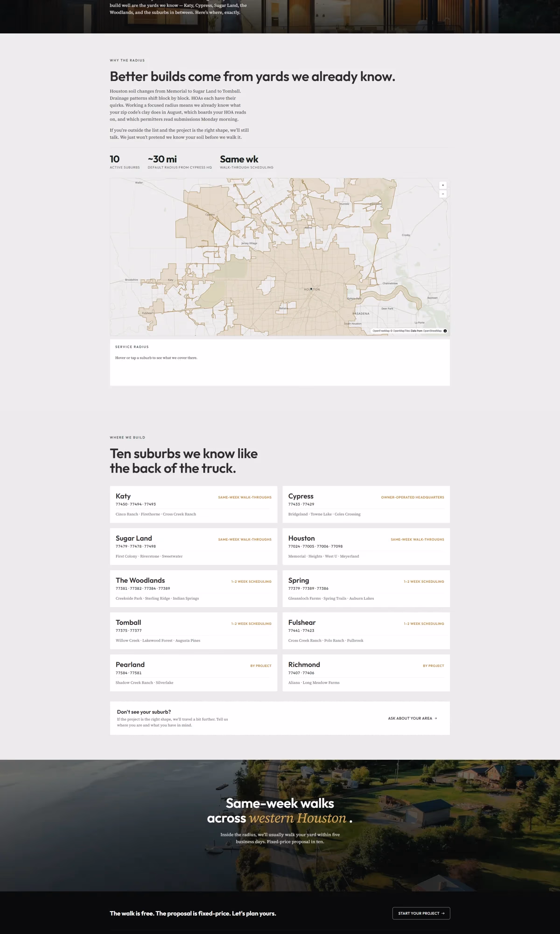Select the Sugar Land card heading

(x=134, y=538)
